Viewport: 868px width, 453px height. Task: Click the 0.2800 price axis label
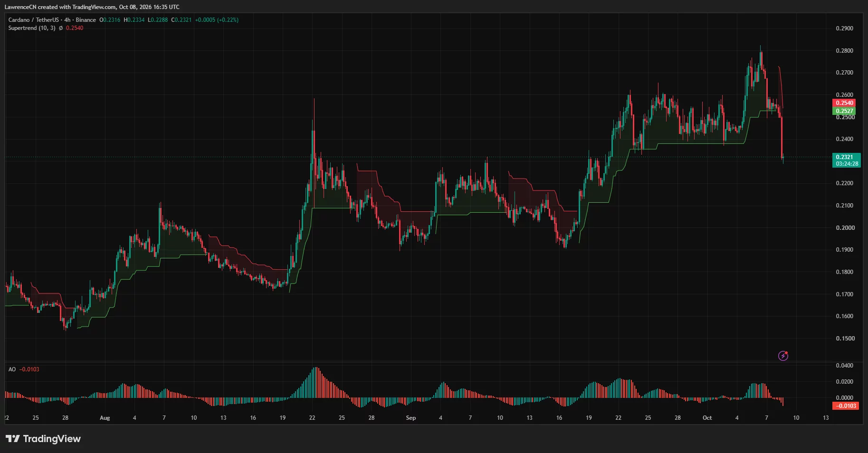[844, 51]
